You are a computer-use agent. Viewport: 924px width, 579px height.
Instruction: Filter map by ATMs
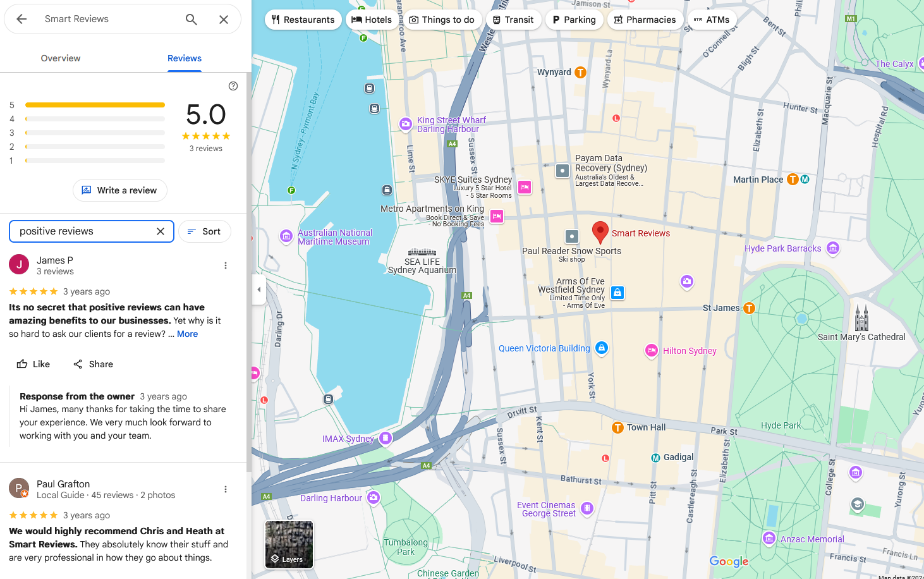click(712, 20)
